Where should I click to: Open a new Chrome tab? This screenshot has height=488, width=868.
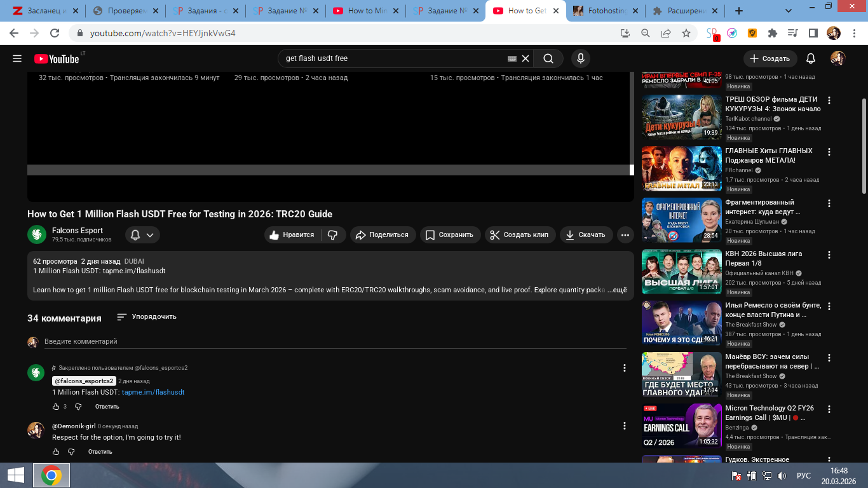click(739, 11)
